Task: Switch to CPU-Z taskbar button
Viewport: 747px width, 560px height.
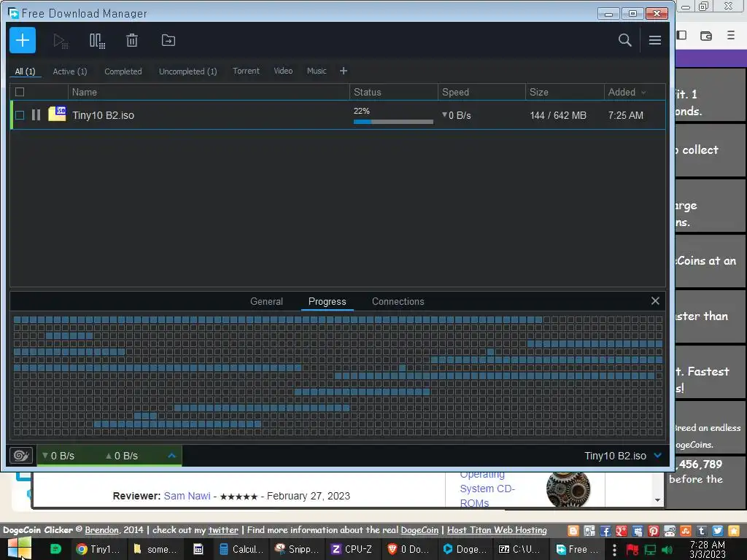Action: click(x=354, y=549)
